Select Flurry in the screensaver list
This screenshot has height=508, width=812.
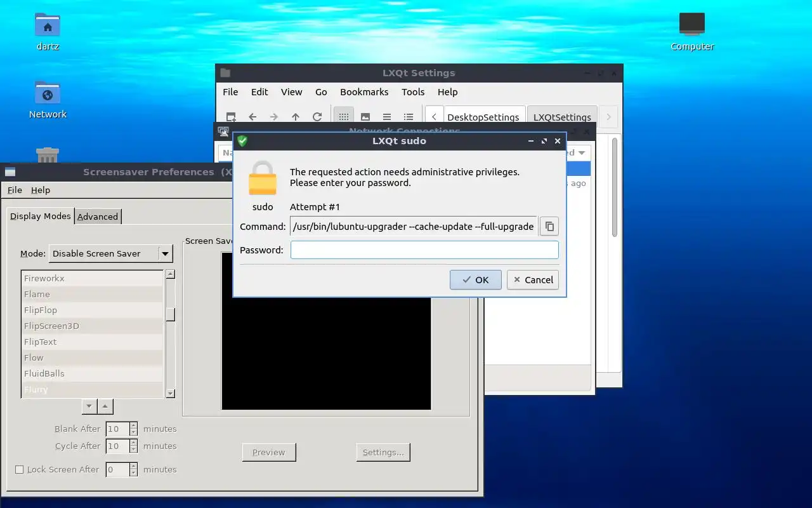tap(93, 389)
